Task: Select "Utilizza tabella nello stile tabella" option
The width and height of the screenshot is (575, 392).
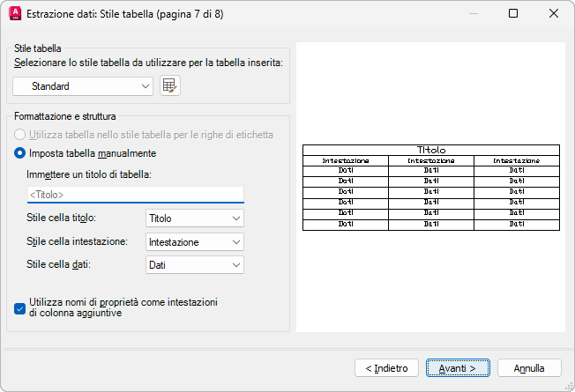Action: [21, 135]
